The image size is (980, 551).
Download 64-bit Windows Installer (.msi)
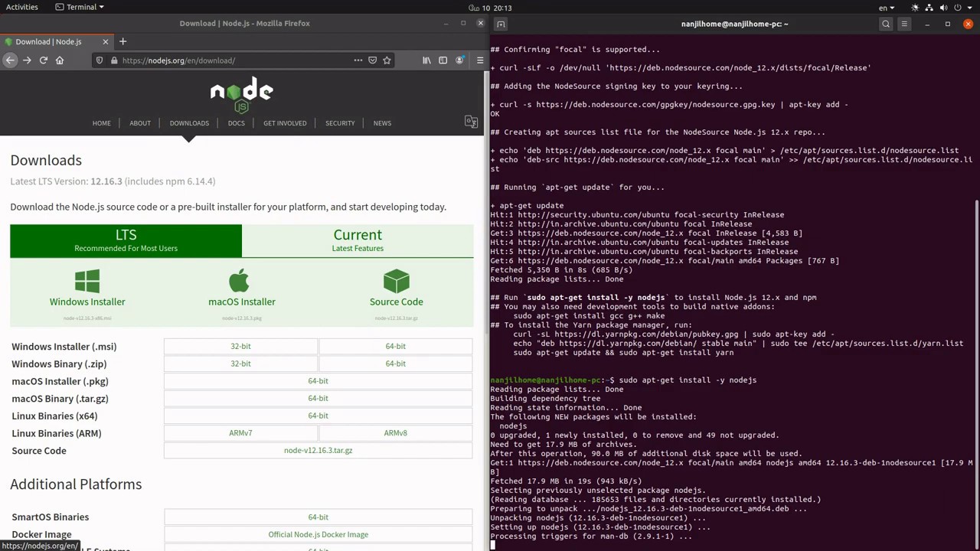[x=396, y=347]
